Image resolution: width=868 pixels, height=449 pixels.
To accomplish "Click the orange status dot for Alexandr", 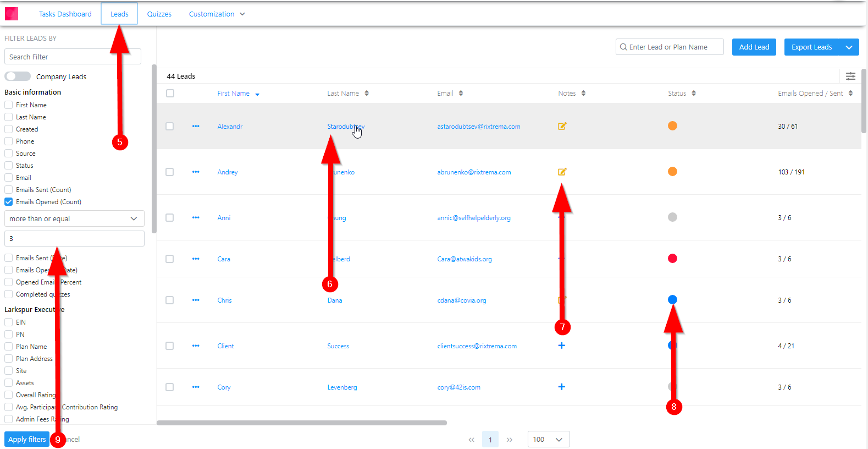I will click(672, 126).
